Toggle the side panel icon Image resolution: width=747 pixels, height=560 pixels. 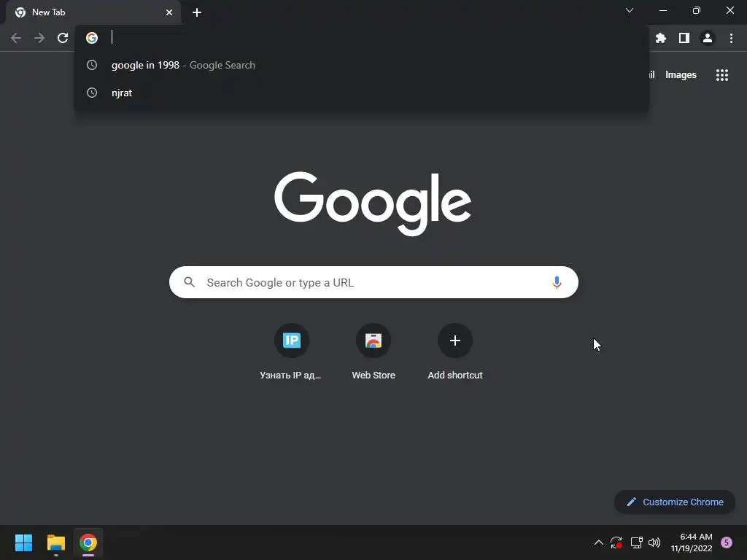(x=684, y=38)
